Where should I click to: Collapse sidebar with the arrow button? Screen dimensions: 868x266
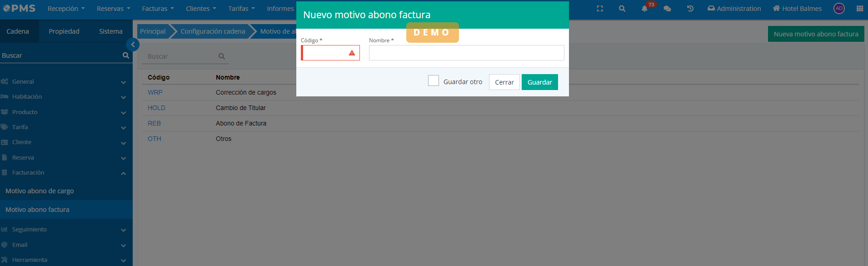133,45
